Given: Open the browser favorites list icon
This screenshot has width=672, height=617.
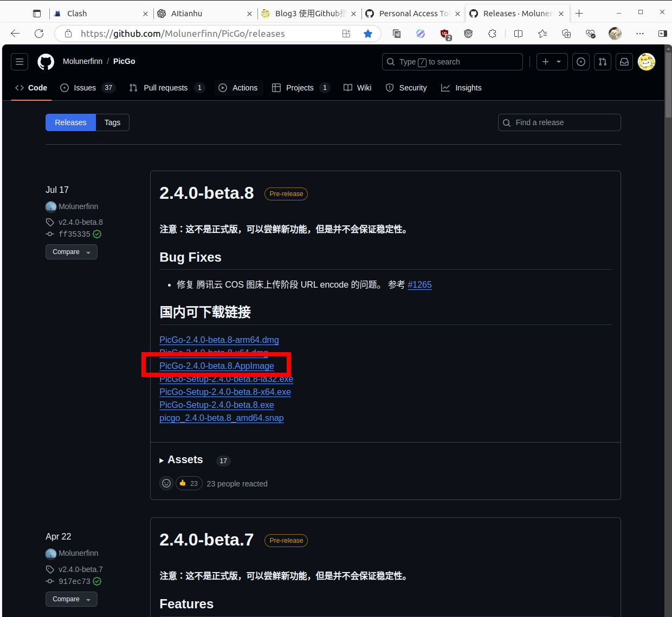Looking at the screenshot, I should (542, 34).
